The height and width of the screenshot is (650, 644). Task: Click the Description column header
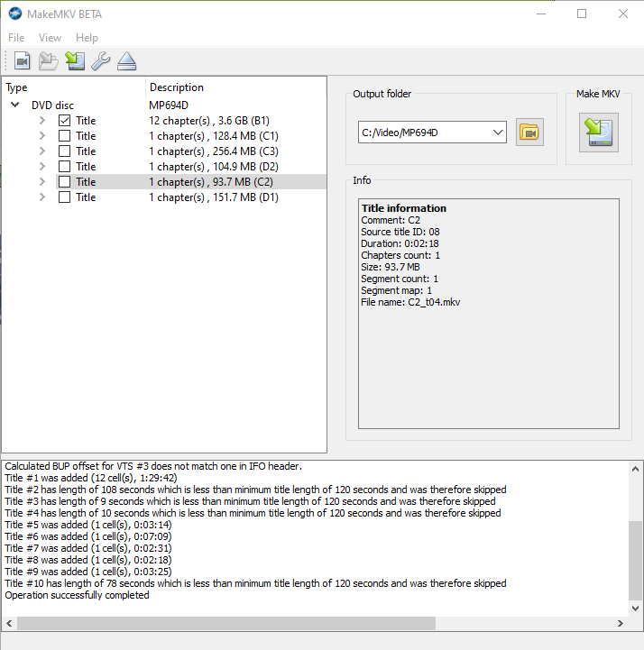[236, 87]
